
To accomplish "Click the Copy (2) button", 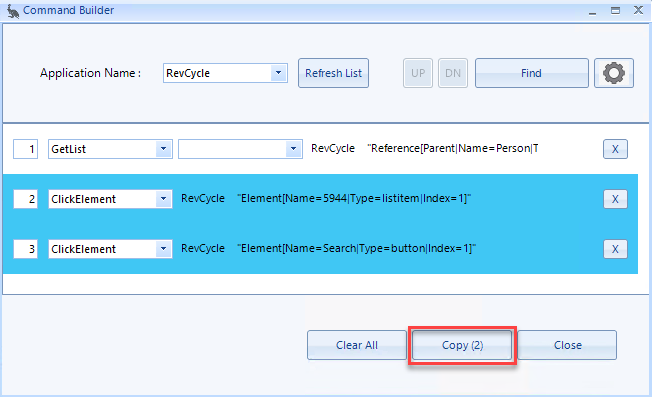I will (x=462, y=345).
